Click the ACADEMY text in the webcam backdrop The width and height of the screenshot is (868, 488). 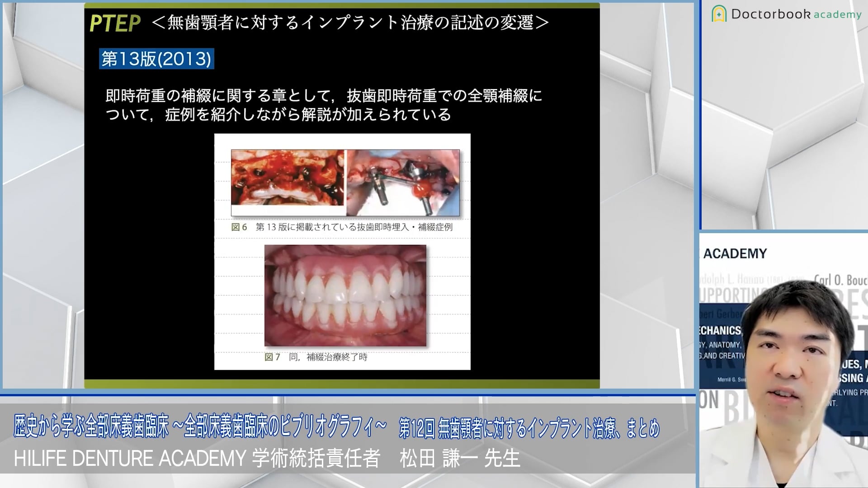pos(735,253)
